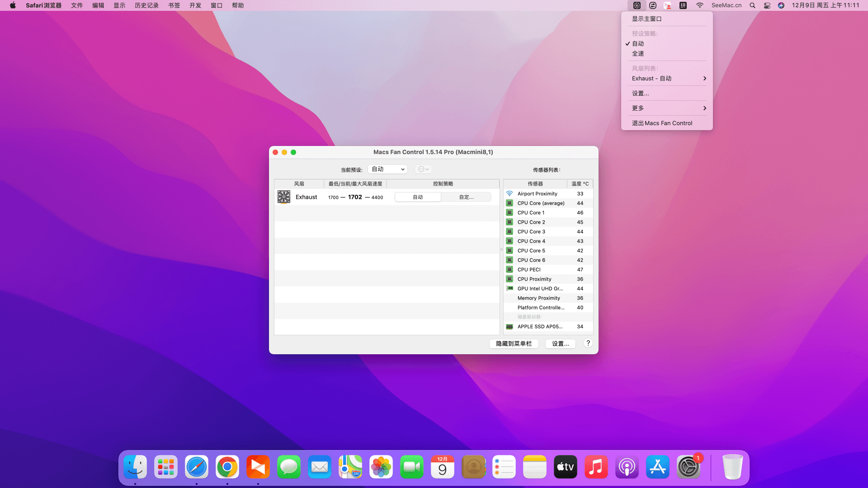Open System Preferences from the Dock
The image size is (868, 488).
[x=689, y=467]
